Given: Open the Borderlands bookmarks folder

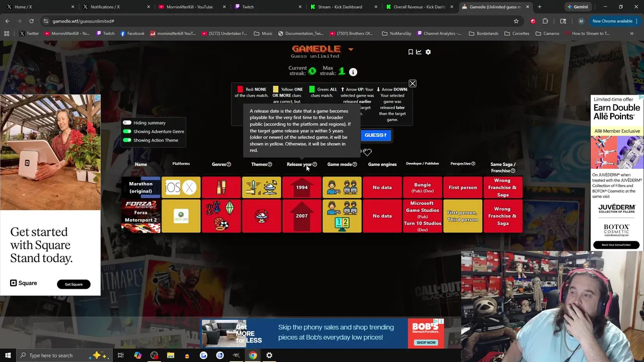Looking at the screenshot, I should point(484,34).
